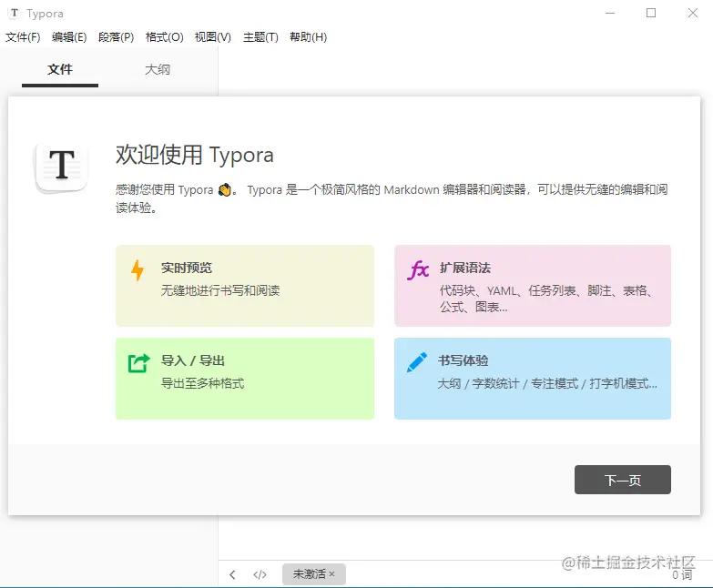
Task: Click the Typora icon in title bar
Action: pos(15,13)
